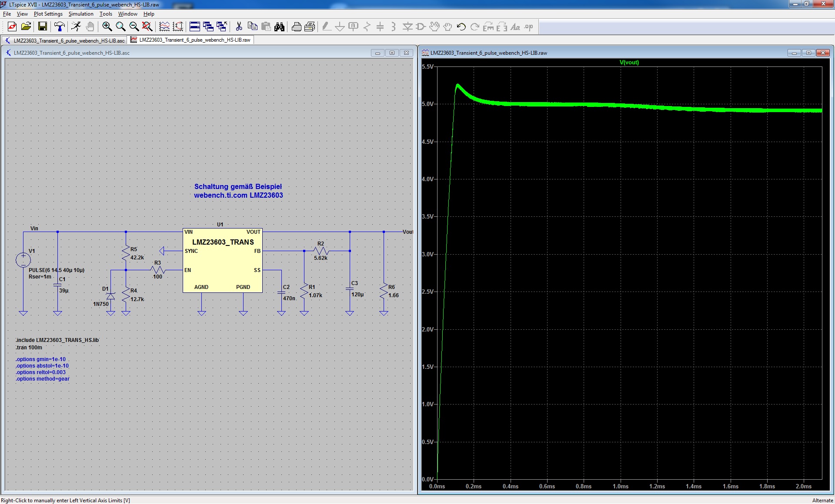Image resolution: width=835 pixels, height=504 pixels.
Task: Open Pick Visible Traces icon
Action: pyautogui.click(x=164, y=27)
